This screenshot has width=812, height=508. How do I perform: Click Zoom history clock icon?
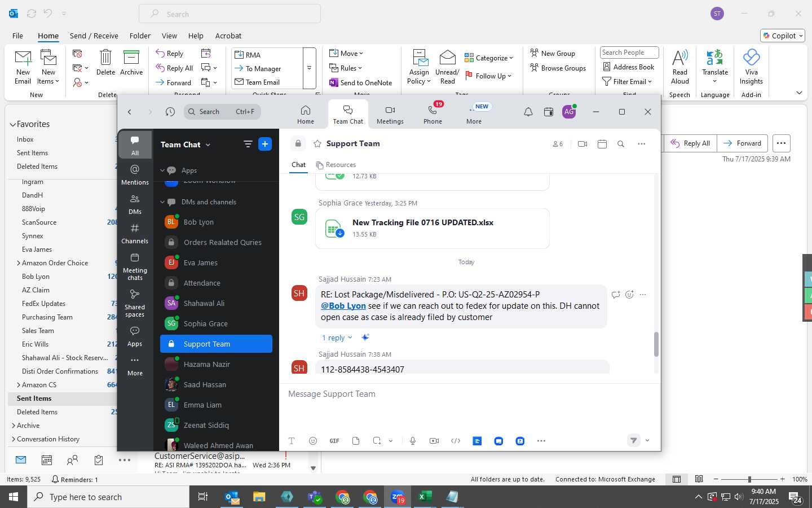point(170,112)
